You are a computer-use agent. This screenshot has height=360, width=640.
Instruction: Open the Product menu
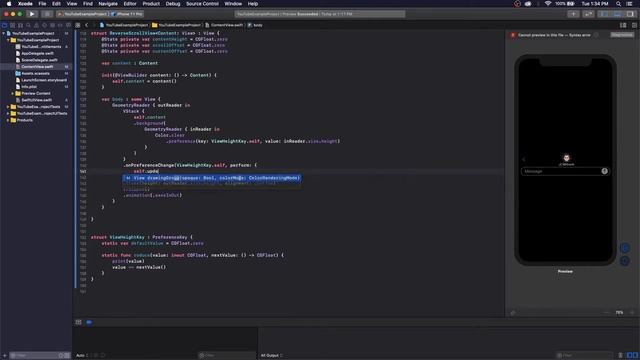click(x=151, y=4)
